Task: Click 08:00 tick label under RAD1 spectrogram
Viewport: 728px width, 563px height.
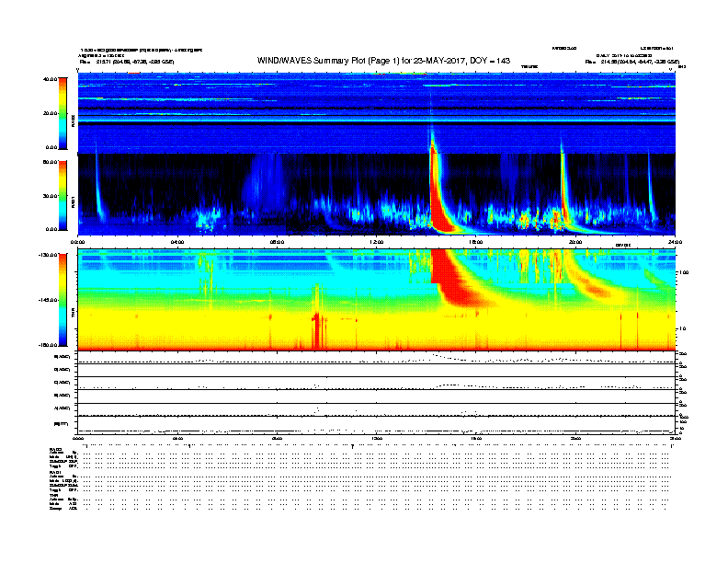Action: point(277,242)
